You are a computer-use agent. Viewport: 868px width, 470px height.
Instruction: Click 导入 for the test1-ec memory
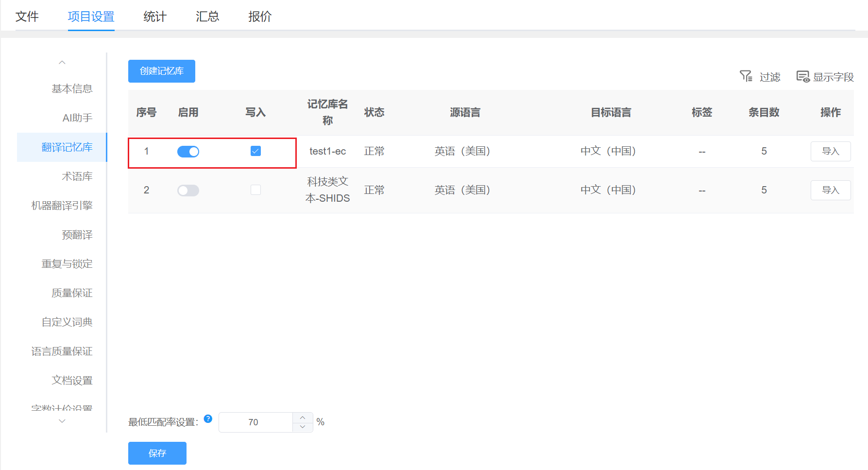[x=831, y=151]
